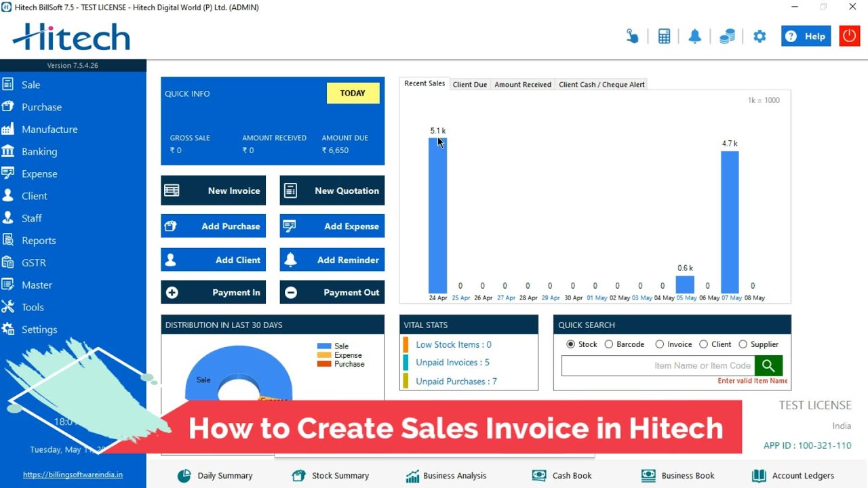Open Daily Summary in the bottom bar
This screenshot has width=868, height=488.
click(x=215, y=476)
